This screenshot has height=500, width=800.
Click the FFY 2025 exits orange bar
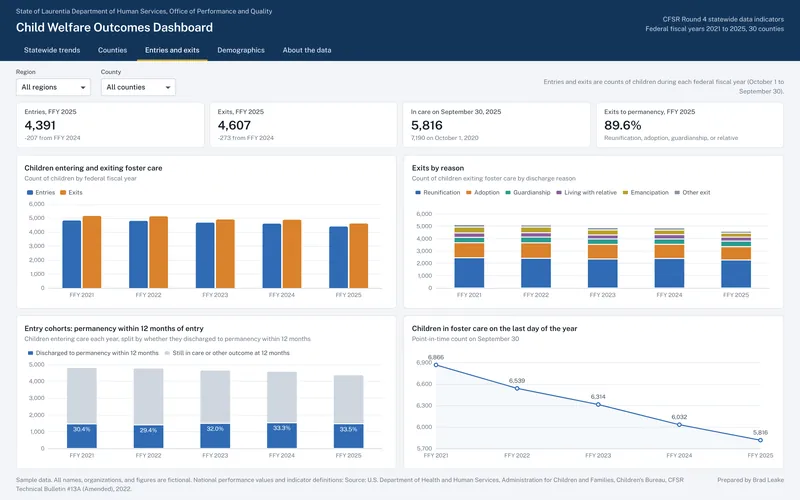coord(359,256)
